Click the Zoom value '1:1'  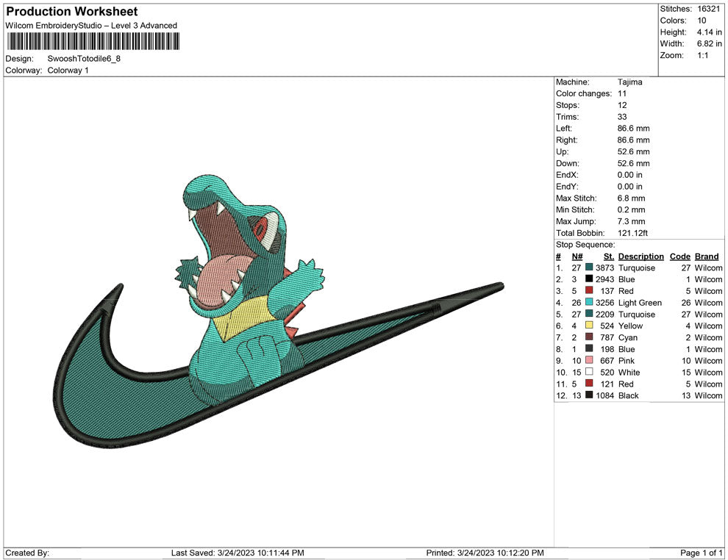point(702,55)
